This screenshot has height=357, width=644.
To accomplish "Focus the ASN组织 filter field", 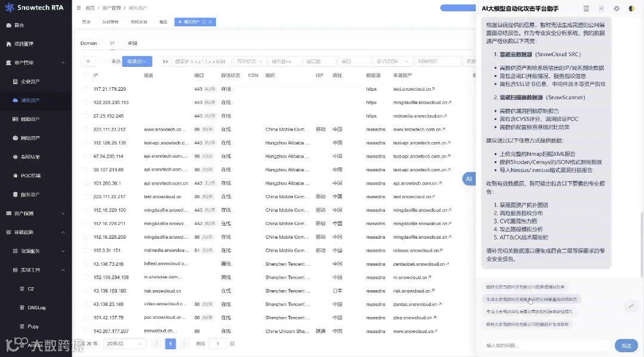I will 437,61.
